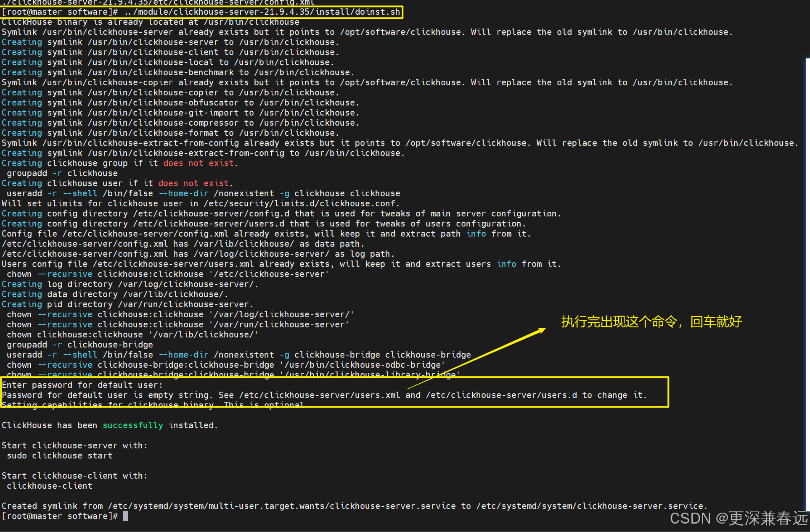Screen dimensions: 810x532
Task: Click the chown line for '/var/run/clickhouse-server'
Action: [x=178, y=324]
